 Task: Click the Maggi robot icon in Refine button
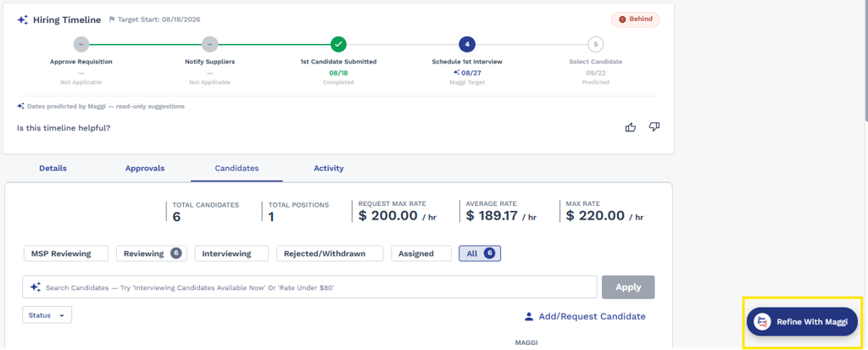[x=763, y=322]
